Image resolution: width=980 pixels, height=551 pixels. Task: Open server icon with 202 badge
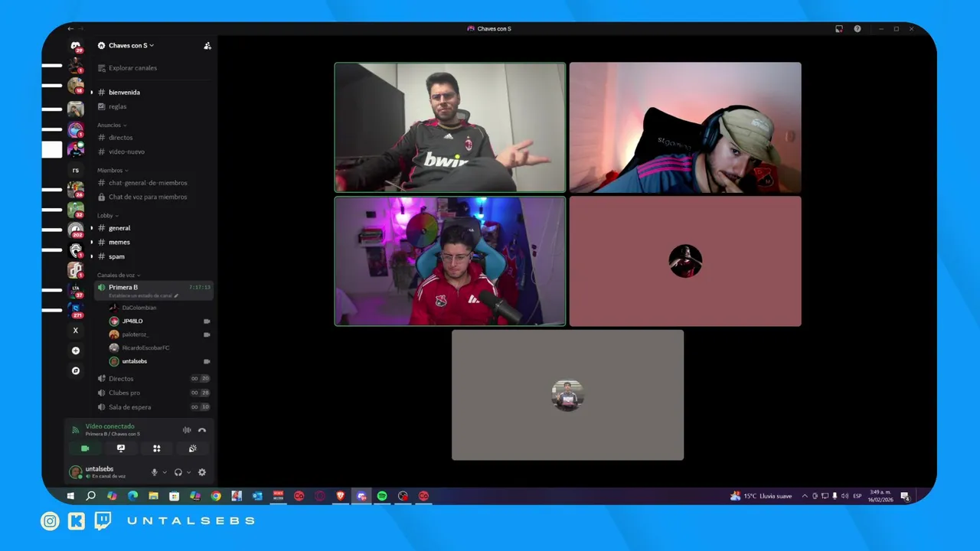(75, 229)
